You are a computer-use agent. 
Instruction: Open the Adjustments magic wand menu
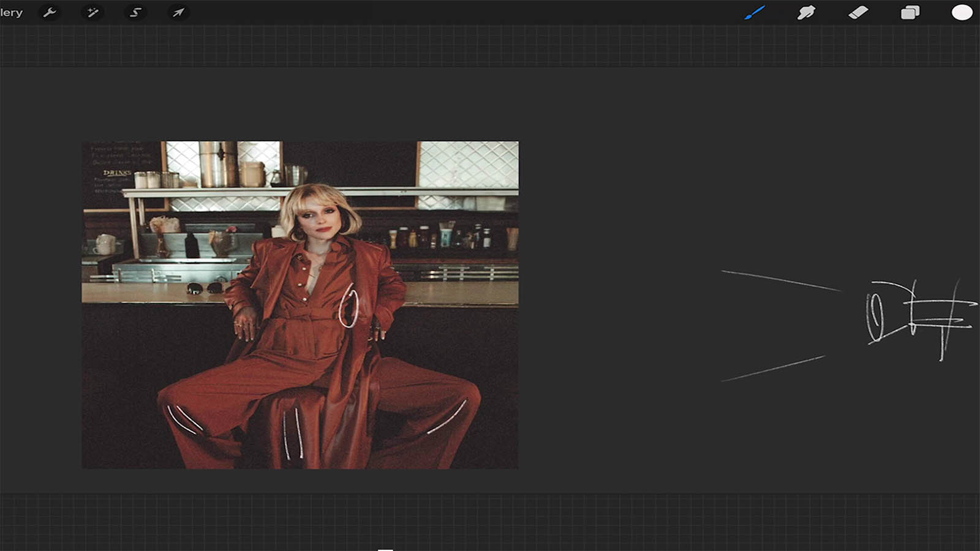(92, 12)
